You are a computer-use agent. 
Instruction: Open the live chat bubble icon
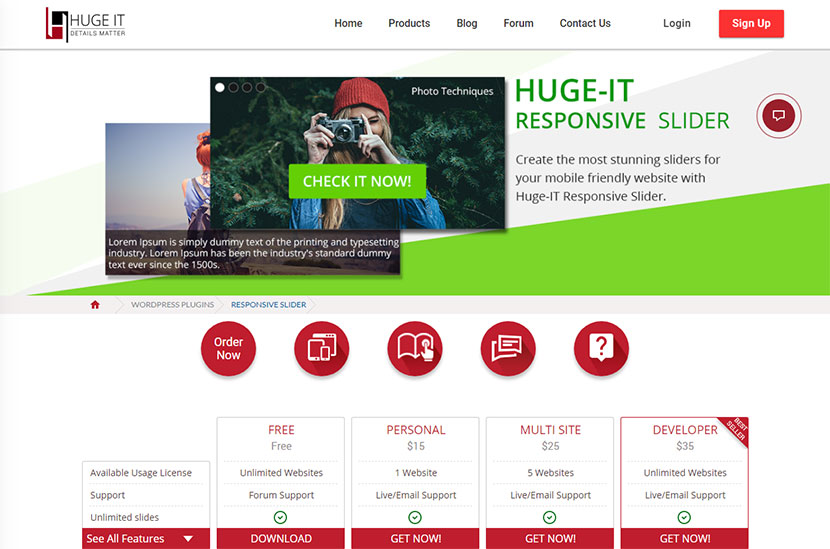779,115
